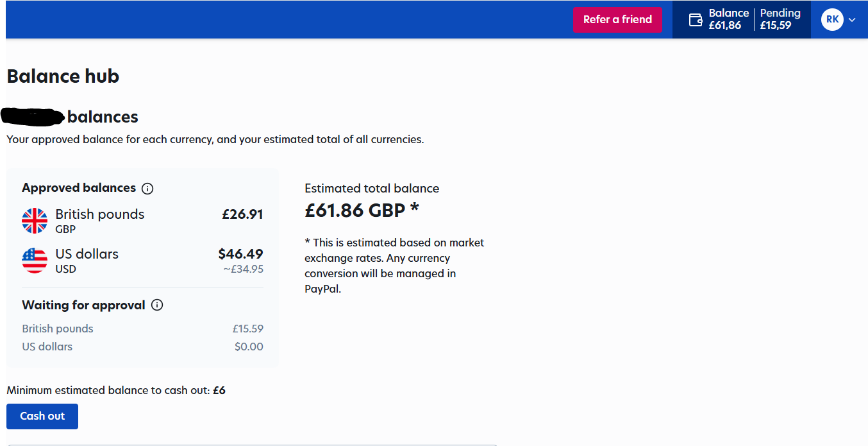Click the wallet icon in the header
The width and height of the screenshot is (868, 446).
pos(696,20)
